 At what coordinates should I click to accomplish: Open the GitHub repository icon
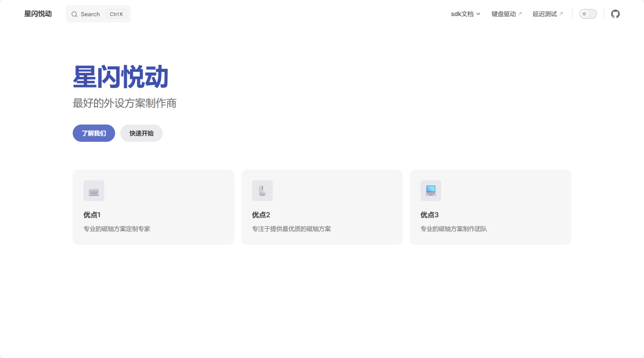(615, 14)
